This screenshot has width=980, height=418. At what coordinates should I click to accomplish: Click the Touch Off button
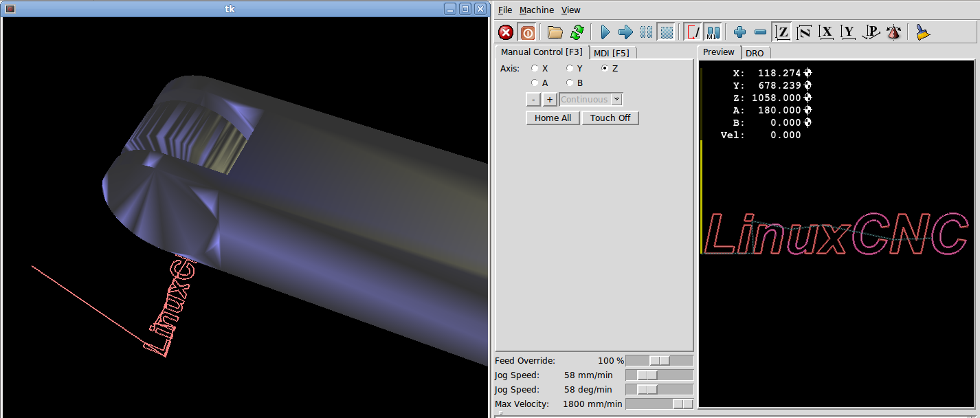pos(610,118)
